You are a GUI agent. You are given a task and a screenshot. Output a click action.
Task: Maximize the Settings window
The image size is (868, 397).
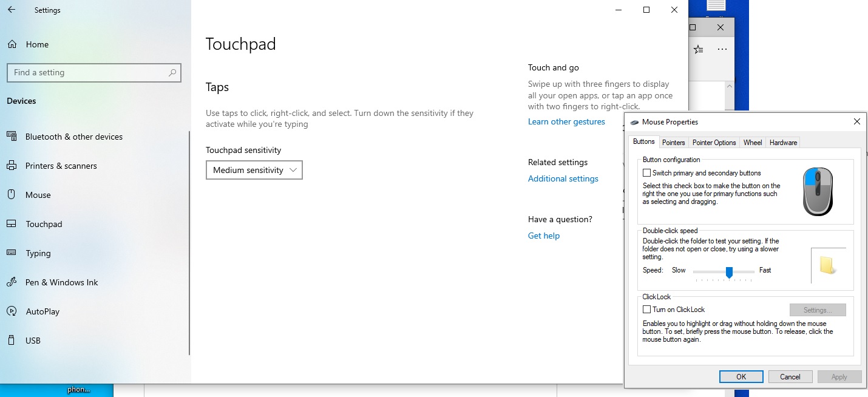646,10
